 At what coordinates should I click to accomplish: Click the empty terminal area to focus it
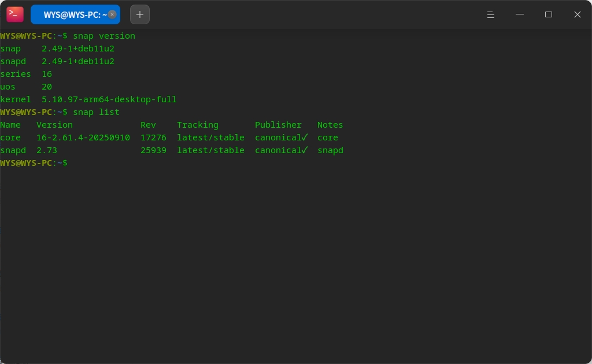tap(289, 260)
